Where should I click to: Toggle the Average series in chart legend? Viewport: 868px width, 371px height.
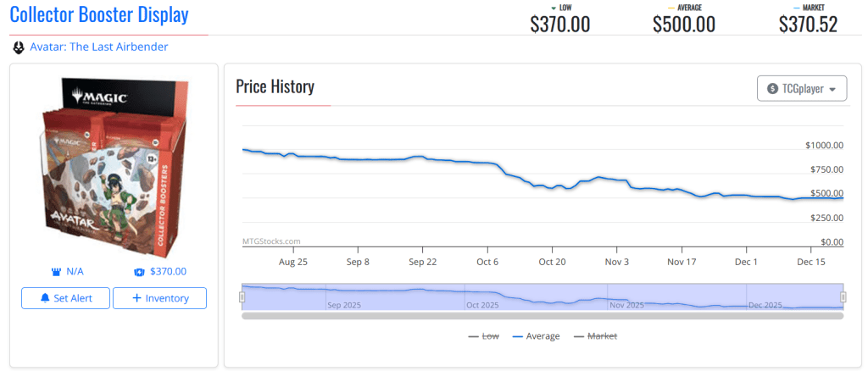pyautogui.click(x=536, y=336)
